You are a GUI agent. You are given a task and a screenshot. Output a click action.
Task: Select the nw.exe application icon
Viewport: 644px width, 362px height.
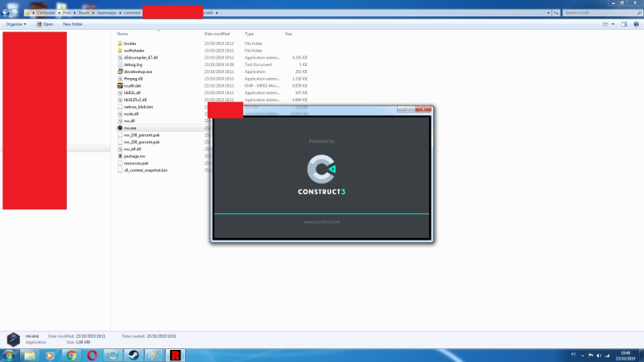[120, 128]
